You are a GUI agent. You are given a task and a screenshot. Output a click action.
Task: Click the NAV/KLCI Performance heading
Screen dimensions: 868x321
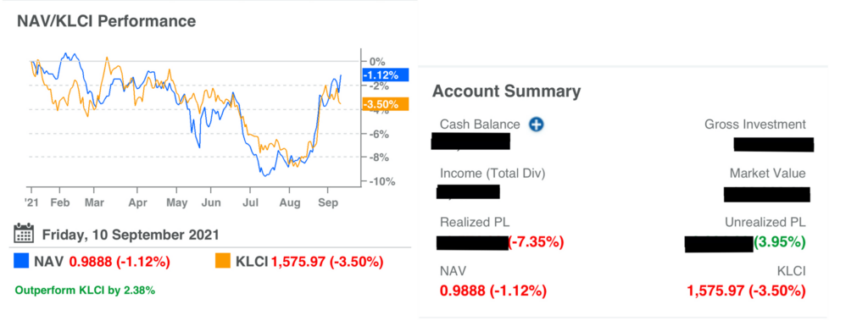point(106,21)
